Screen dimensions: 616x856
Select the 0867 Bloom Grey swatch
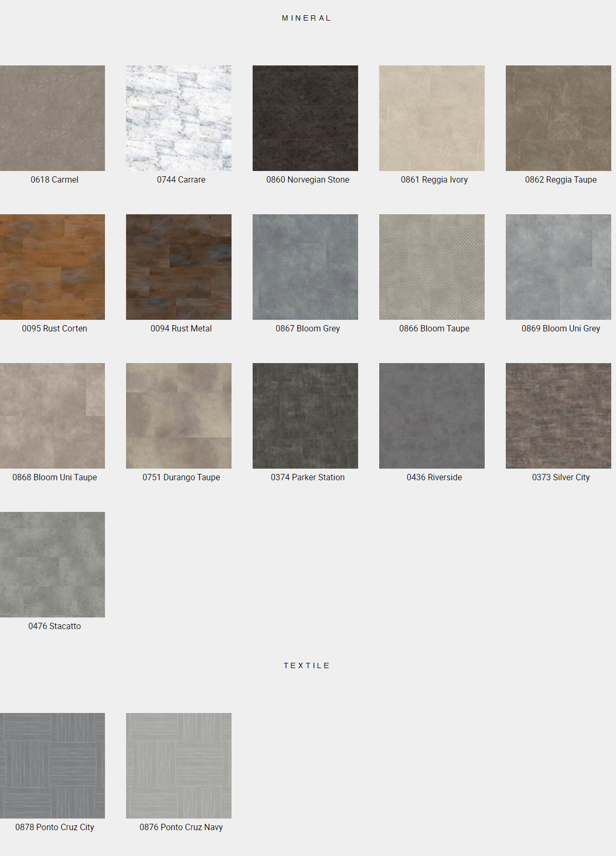[305, 267]
